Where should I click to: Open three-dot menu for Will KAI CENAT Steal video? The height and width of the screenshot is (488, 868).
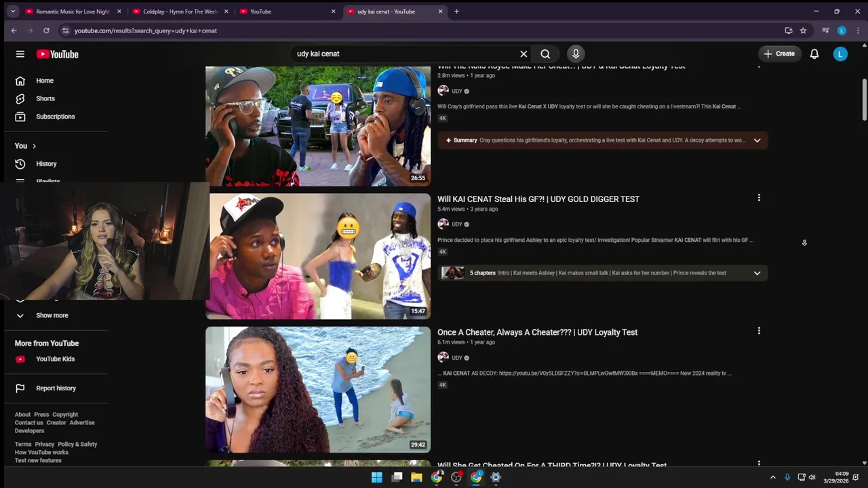759,198
